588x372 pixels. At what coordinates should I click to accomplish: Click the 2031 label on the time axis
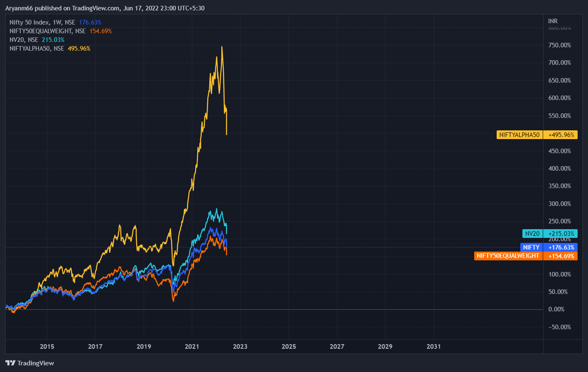[x=434, y=347]
